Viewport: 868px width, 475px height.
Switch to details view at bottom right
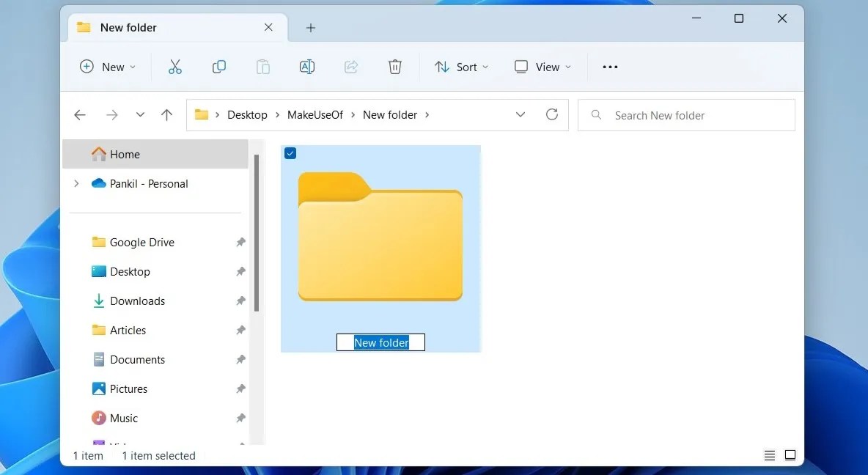click(x=770, y=455)
